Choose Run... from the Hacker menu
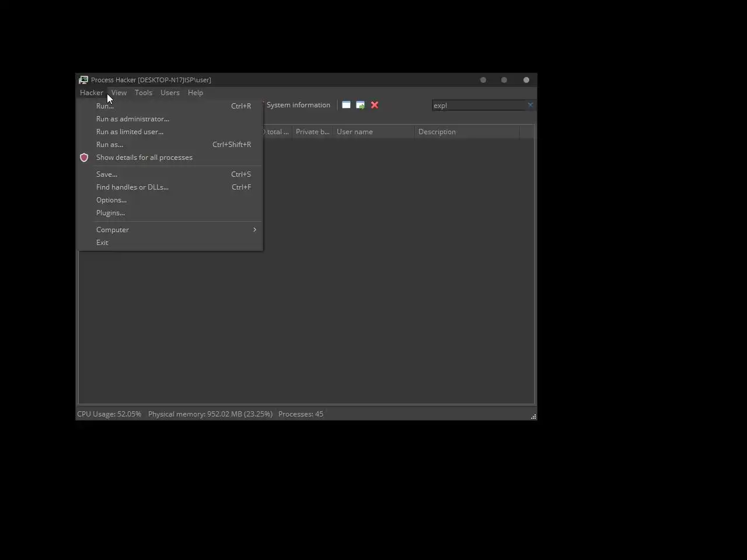Viewport: 747px width, 560px height. point(170,106)
